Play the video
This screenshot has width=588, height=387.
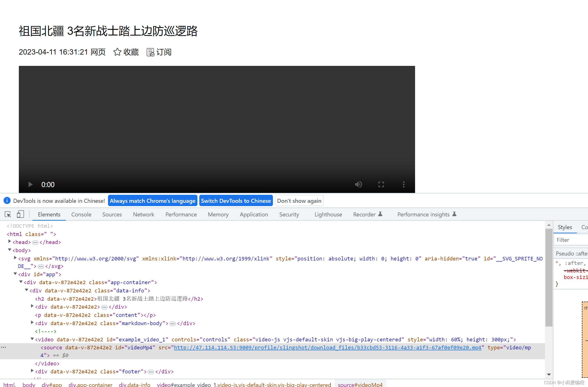(x=30, y=184)
